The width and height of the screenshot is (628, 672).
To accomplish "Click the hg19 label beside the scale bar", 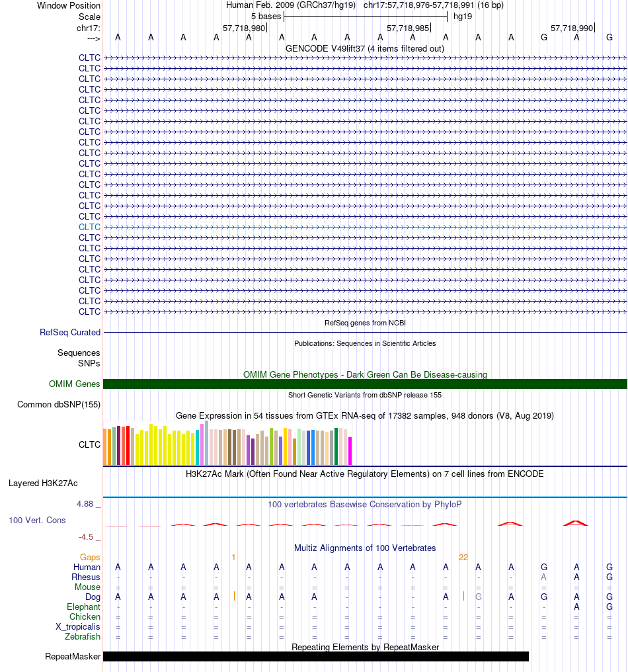I will 463,17.
